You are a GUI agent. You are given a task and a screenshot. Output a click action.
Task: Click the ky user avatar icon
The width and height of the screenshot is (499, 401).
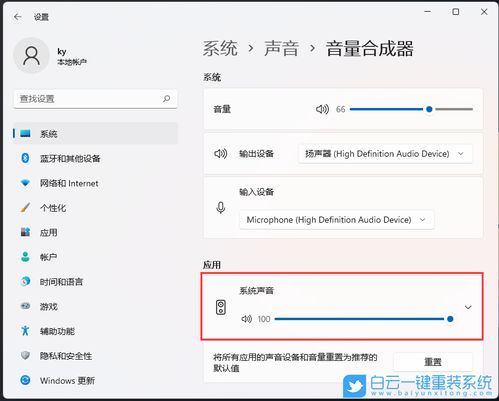[31, 55]
